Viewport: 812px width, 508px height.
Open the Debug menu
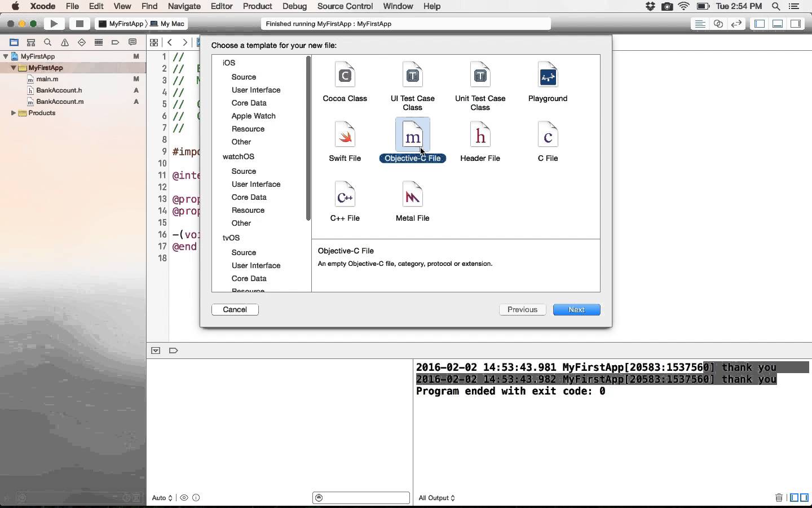pyautogui.click(x=294, y=6)
